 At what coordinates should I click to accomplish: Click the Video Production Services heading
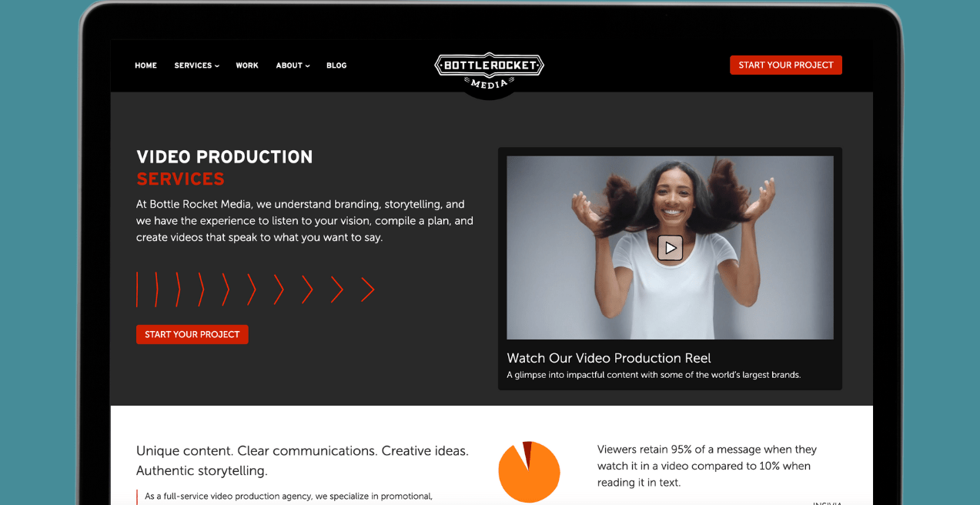pos(224,167)
